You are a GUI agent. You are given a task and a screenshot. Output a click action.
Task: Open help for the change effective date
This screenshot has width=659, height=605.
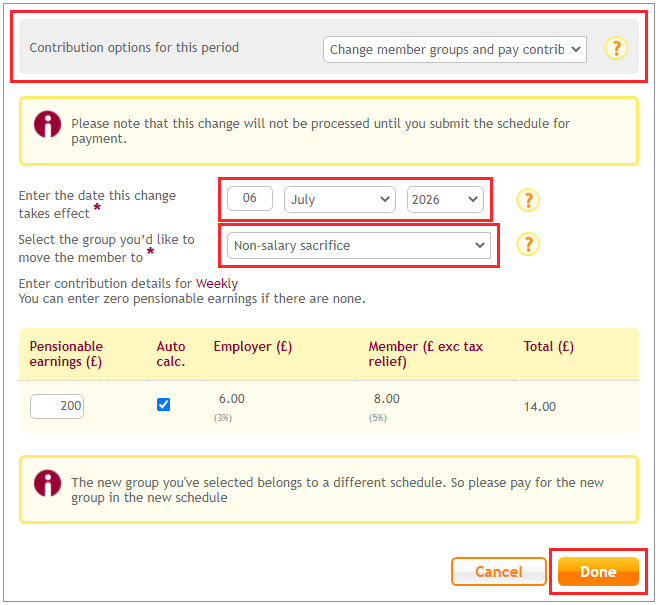[x=528, y=200]
